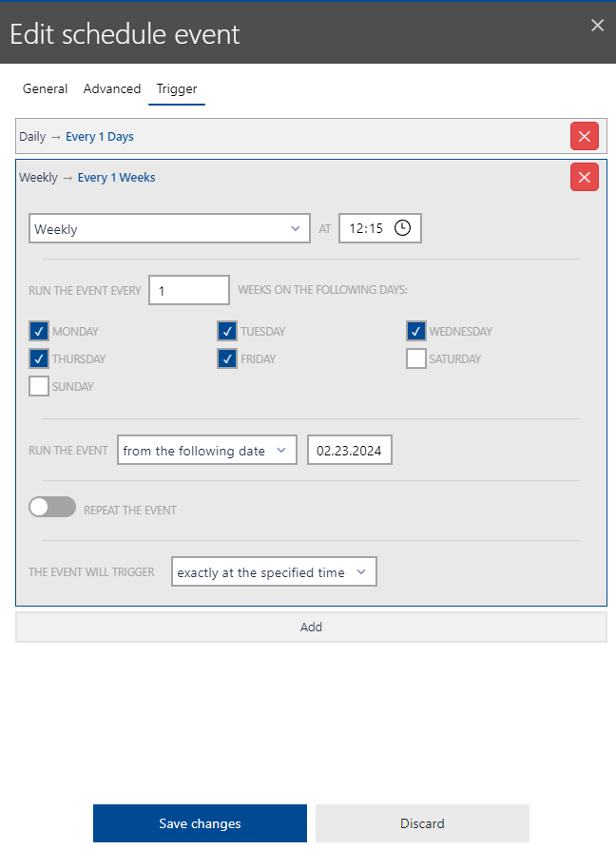Viewport: 616px width, 850px height.
Task: Enable the Saturday checkbox
Action: (416, 358)
